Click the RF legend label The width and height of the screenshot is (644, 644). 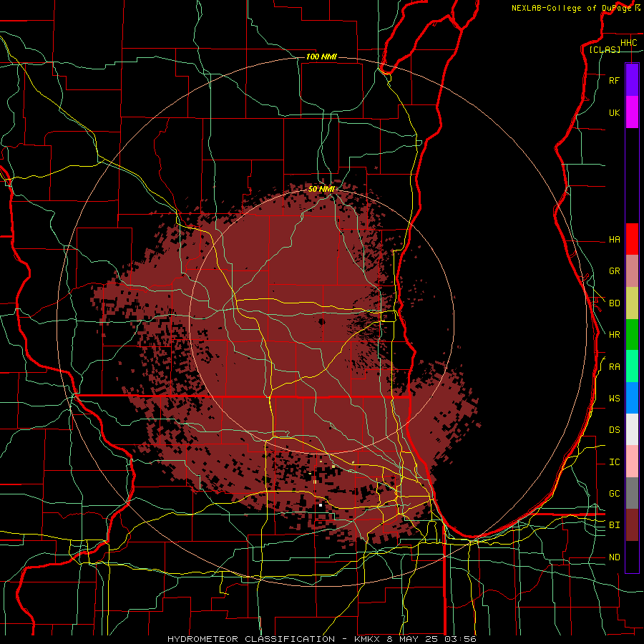tap(614, 80)
